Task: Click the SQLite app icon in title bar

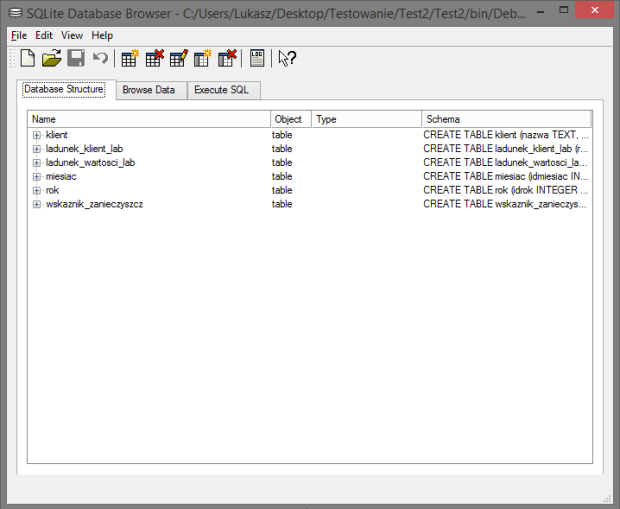Action: [15, 13]
